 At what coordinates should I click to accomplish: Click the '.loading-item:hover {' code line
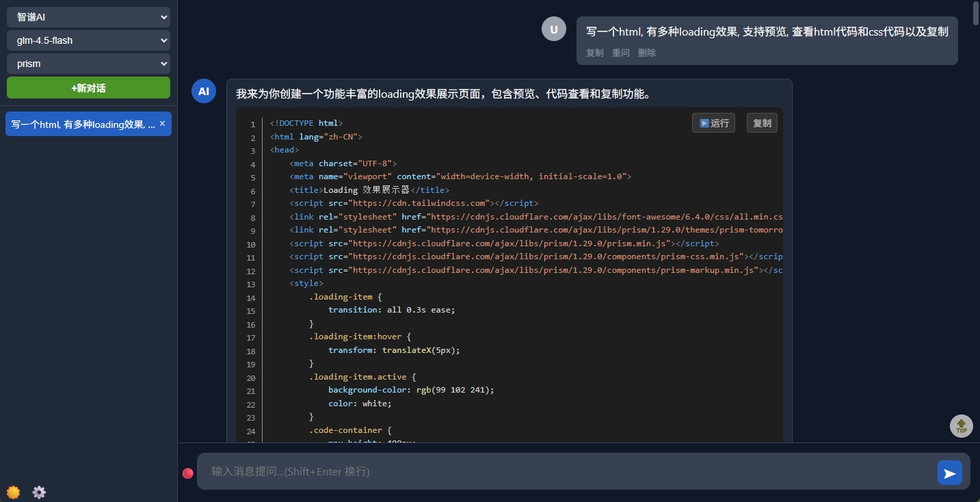[x=360, y=336]
